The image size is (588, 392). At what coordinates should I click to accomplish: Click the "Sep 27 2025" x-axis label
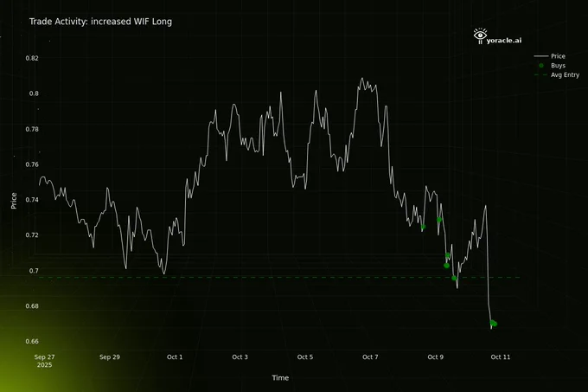(x=44, y=361)
